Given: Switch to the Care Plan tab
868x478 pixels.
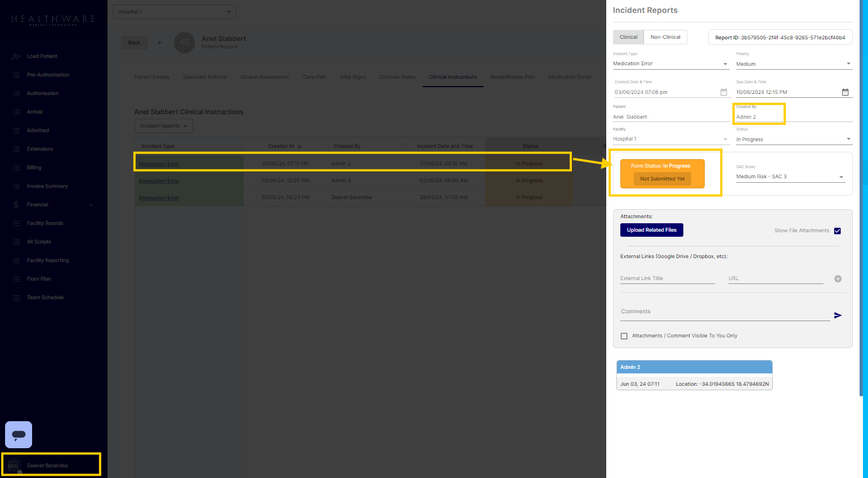Looking at the screenshot, I should click(314, 77).
